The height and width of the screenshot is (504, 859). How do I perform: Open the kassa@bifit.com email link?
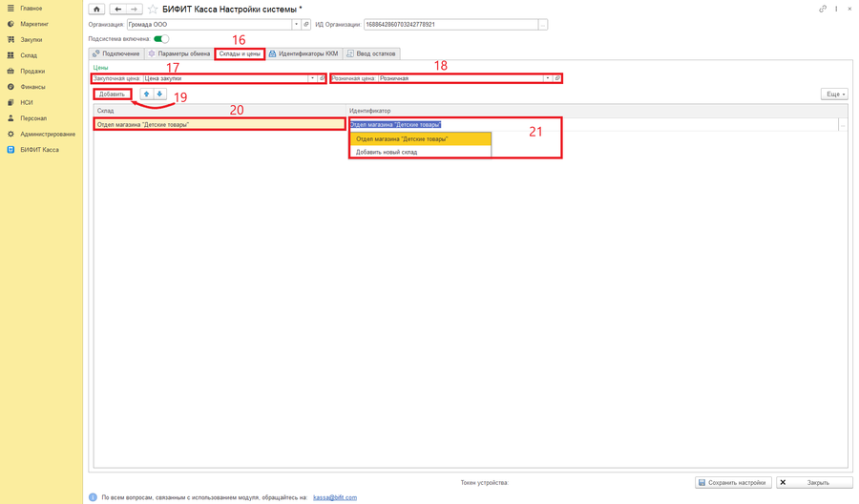pos(335,497)
